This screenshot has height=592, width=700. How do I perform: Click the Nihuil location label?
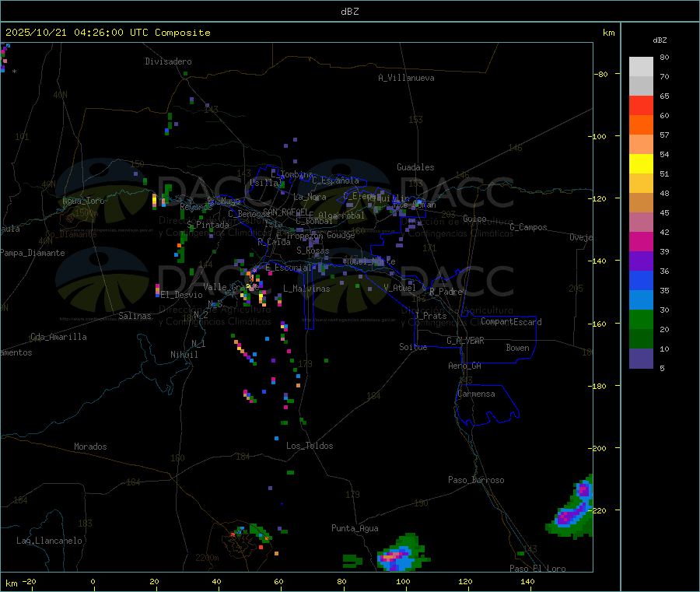(184, 355)
